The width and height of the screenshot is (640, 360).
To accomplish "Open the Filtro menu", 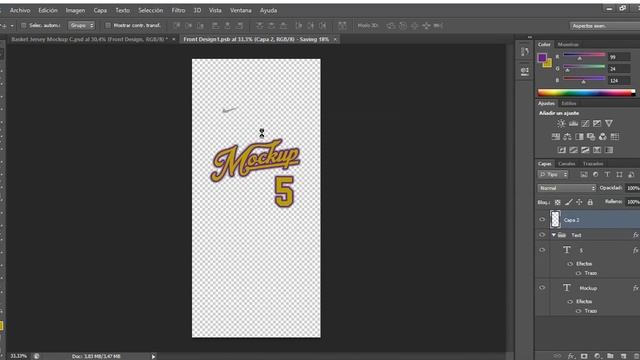I will click(178, 10).
